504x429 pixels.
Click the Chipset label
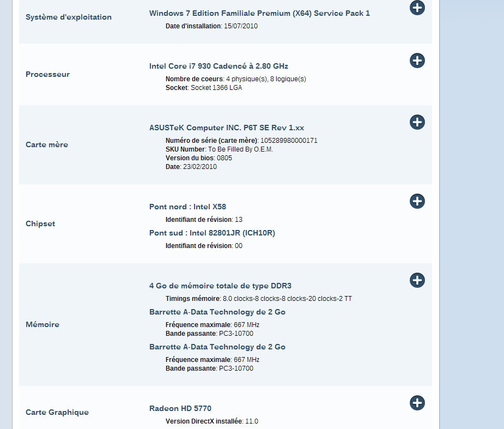[x=40, y=224]
